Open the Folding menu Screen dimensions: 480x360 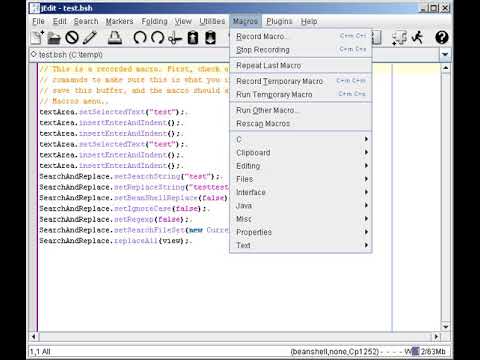pyautogui.click(x=154, y=21)
